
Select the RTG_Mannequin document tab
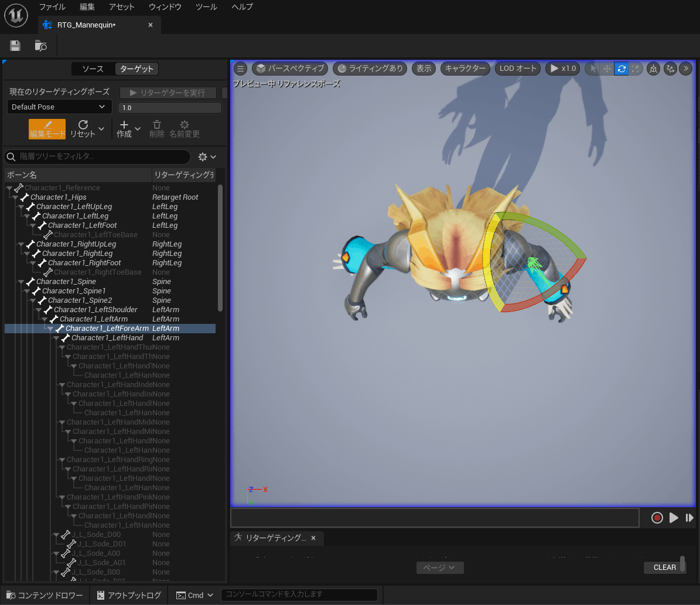[x=99, y=25]
